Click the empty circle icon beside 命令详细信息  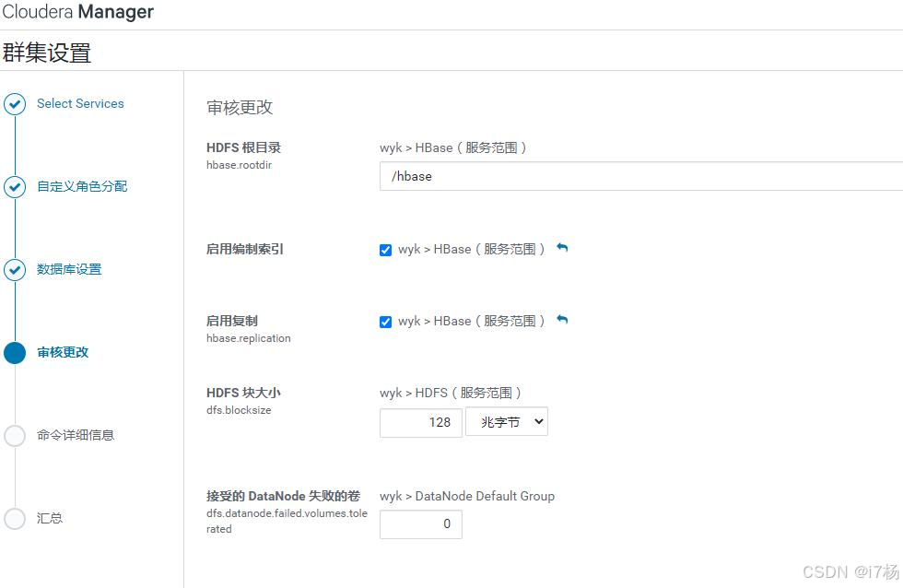coord(15,435)
